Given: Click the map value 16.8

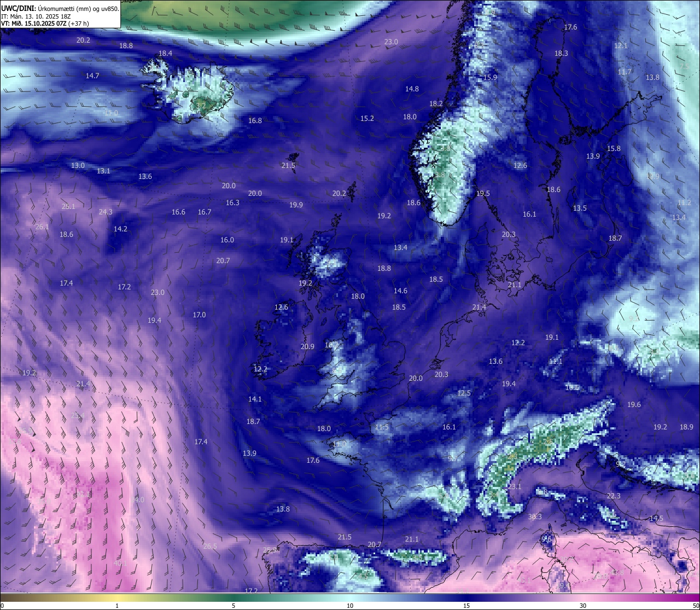Looking at the screenshot, I should pyautogui.click(x=255, y=120).
